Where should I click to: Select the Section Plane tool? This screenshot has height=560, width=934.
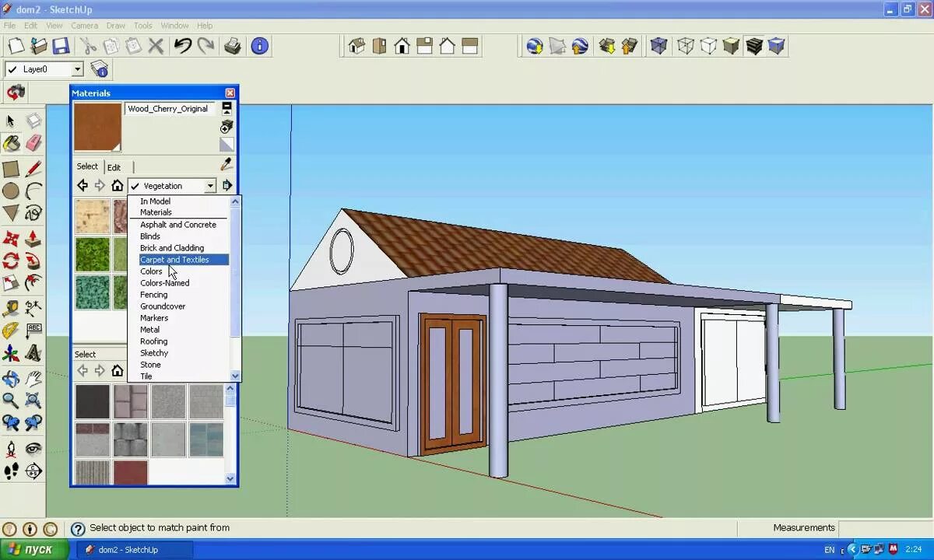click(x=33, y=471)
